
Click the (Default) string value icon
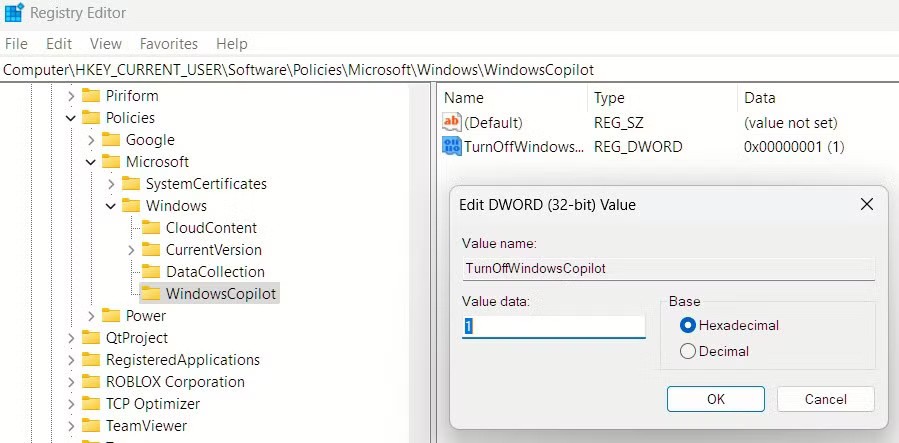pos(452,123)
